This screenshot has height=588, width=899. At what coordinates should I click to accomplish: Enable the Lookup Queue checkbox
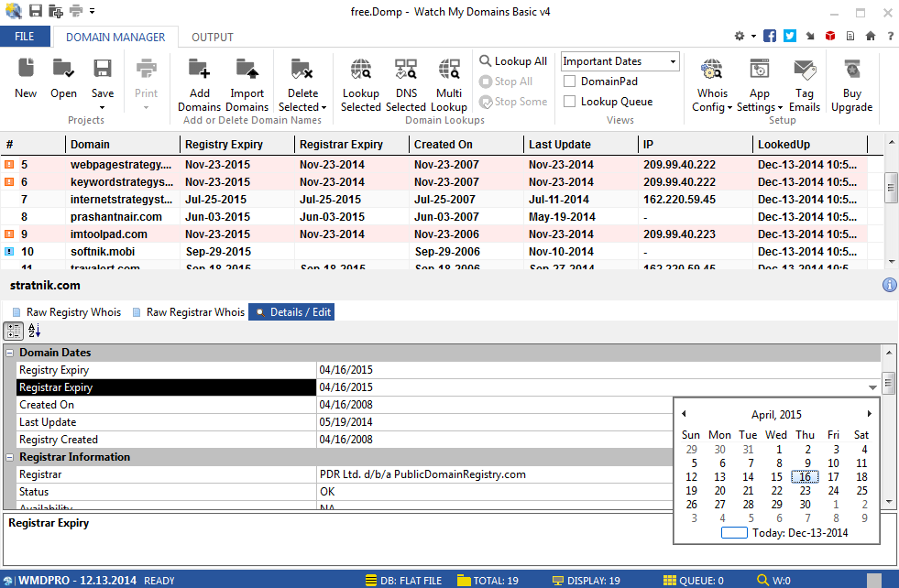pos(569,102)
